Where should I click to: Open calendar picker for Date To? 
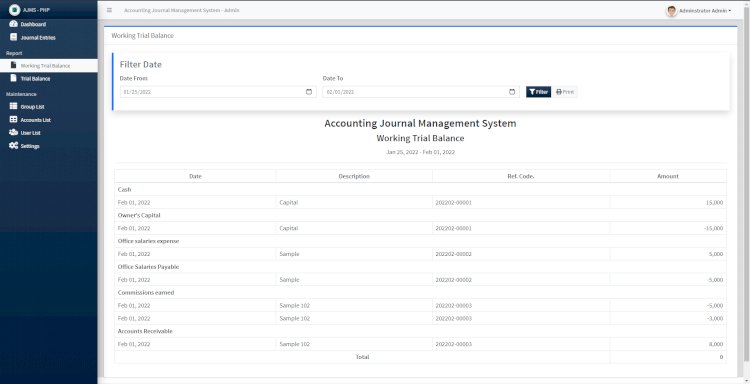click(512, 92)
